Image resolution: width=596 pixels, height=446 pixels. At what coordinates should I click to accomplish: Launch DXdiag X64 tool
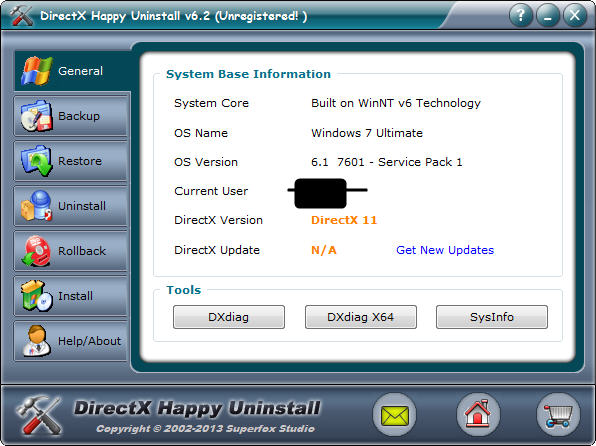click(x=361, y=317)
